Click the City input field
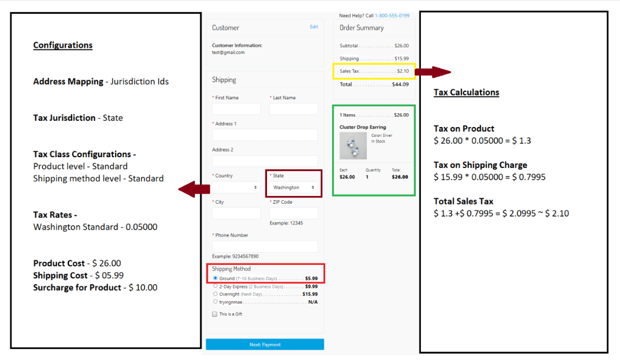620x364 pixels. tap(236, 213)
